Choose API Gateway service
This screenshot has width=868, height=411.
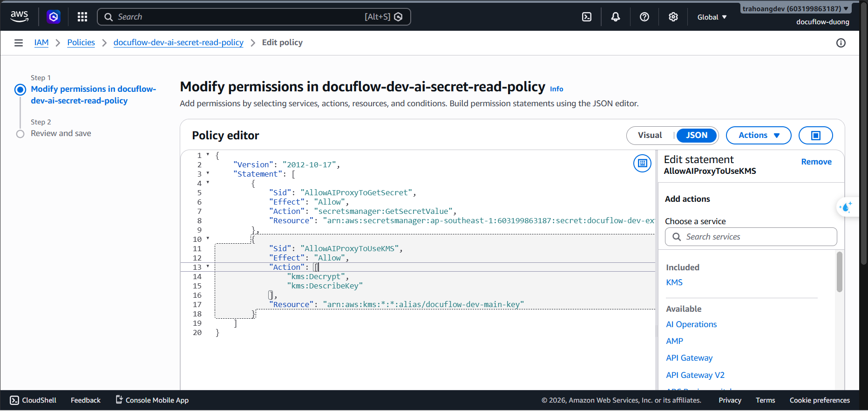[x=689, y=358]
